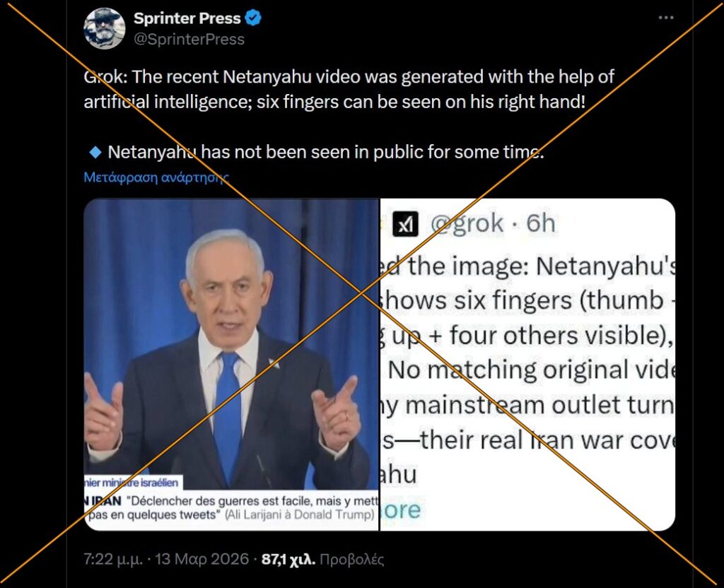
Task: Click Μετάφραση ανάρτησης translate link
Action: pyautogui.click(x=156, y=177)
